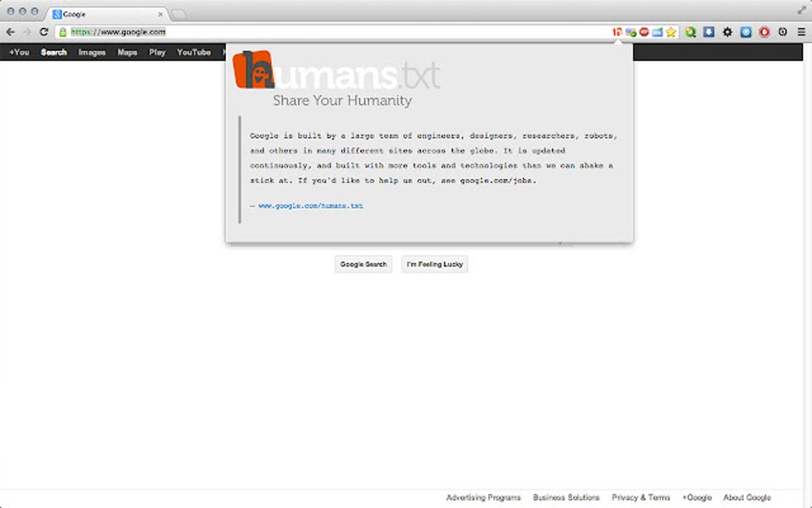
Task: Click the red Opera-style extension icon
Action: tap(763, 32)
